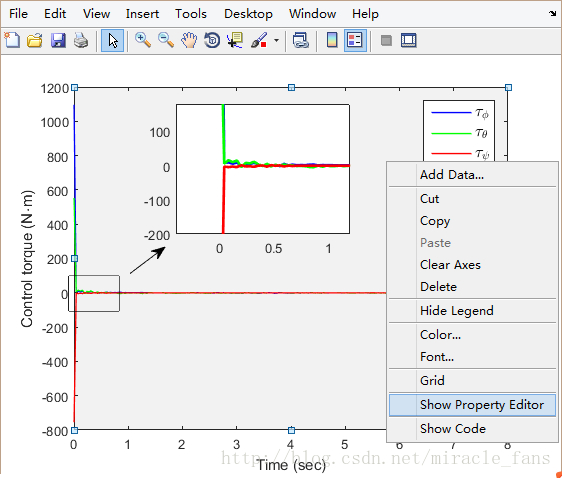Viewport: 562px width, 478px height.
Task: Open file with the folder icon
Action: pos(35,40)
